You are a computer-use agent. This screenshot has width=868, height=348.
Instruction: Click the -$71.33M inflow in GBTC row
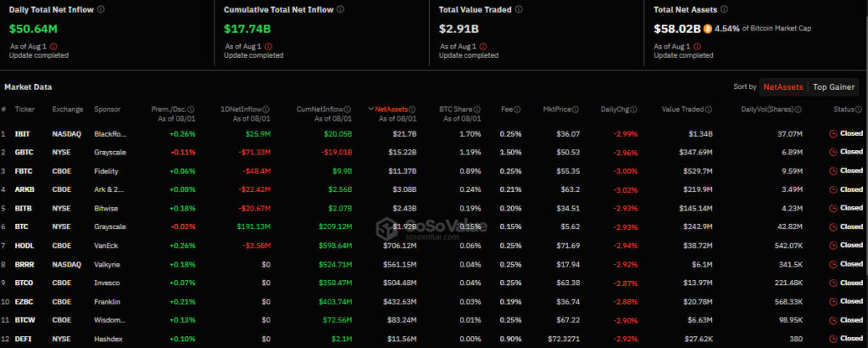pos(253,152)
